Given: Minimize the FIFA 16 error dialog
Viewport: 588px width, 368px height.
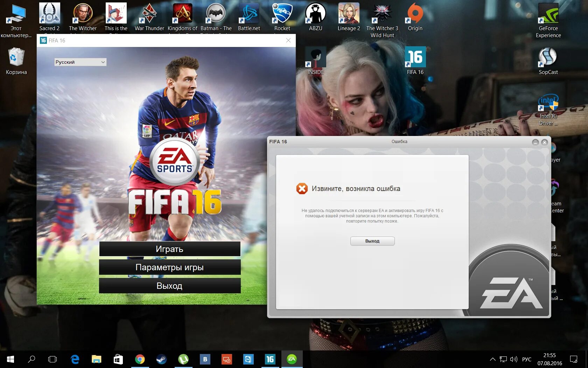Looking at the screenshot, I should (x=535, y=142).
